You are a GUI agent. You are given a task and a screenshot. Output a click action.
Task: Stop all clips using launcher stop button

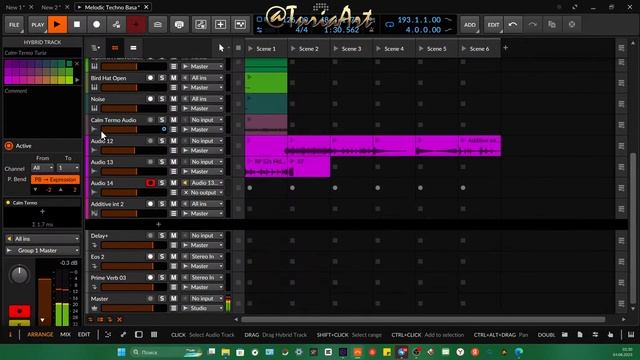click(238, 48)
